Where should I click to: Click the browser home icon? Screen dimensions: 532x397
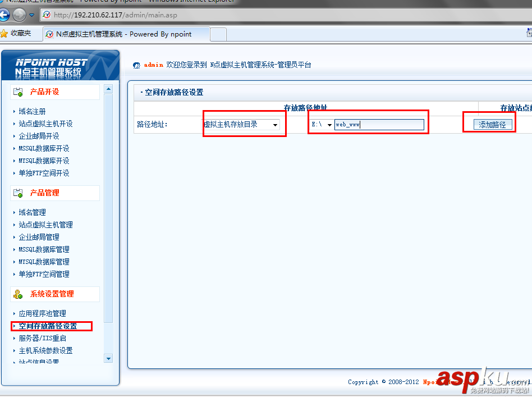529,33
